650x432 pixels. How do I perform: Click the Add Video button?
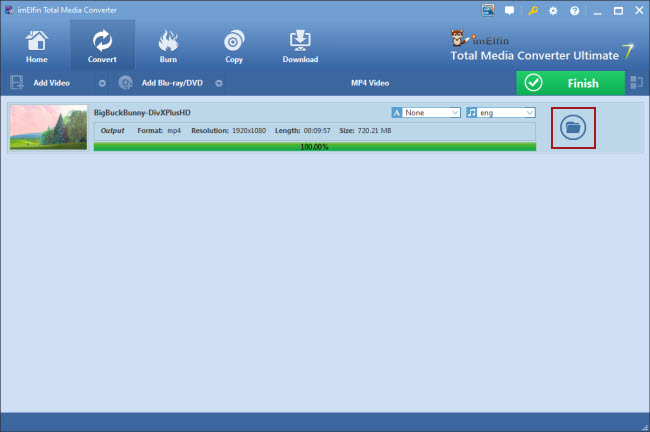51,83
